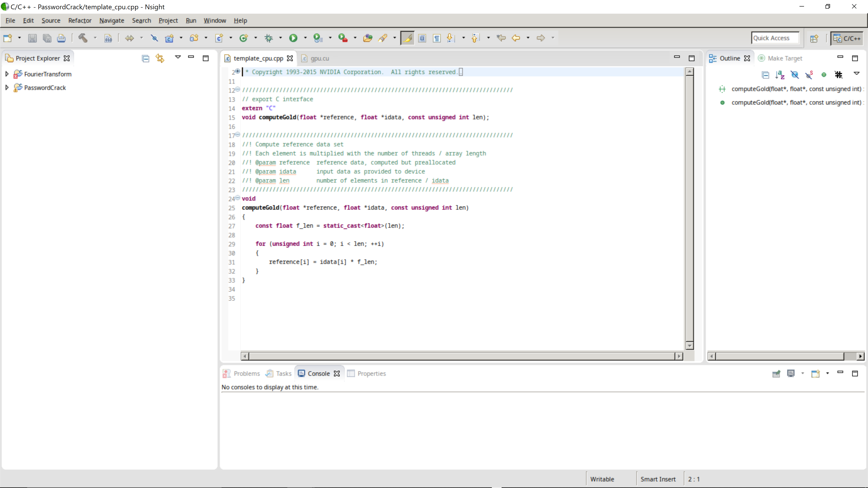Expand the FourierTransform project tree
This screenshot has height=488, width=868.
point(7,74)
